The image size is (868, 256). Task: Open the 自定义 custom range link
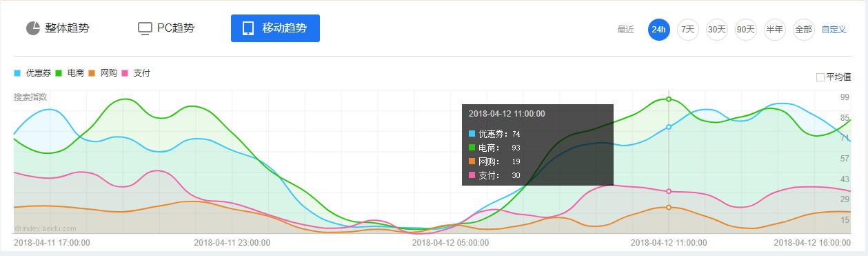click(x=834, y=30)
